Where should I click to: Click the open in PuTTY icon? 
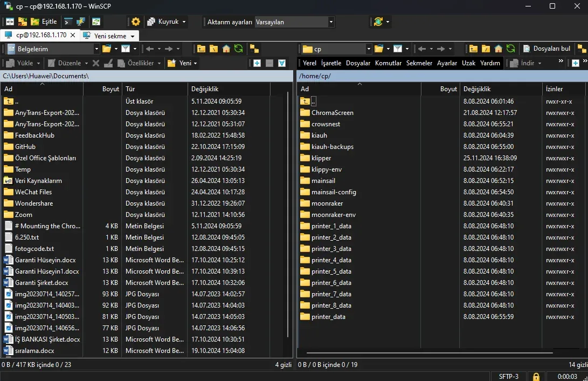click(x=81, y=22)
